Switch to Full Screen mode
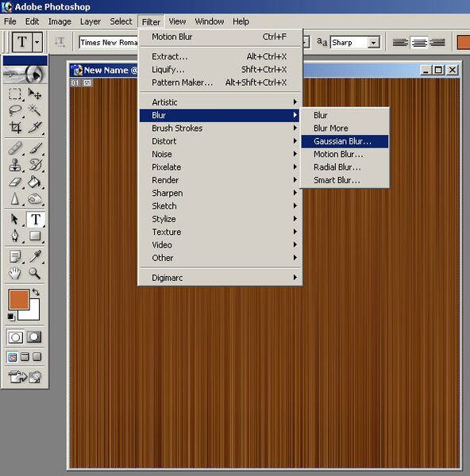 pos(37,357)
